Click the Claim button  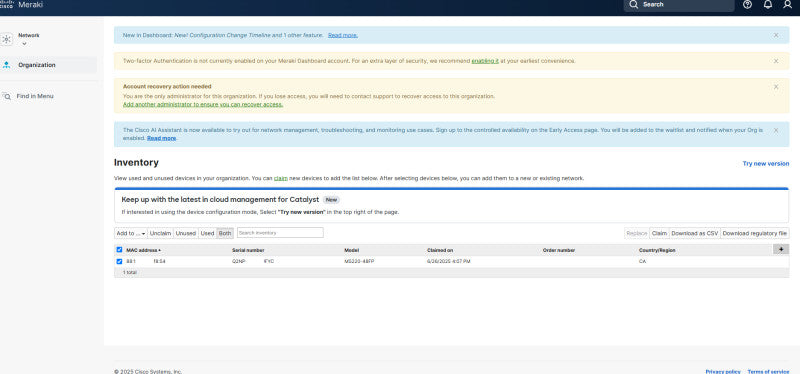[659, 233]
